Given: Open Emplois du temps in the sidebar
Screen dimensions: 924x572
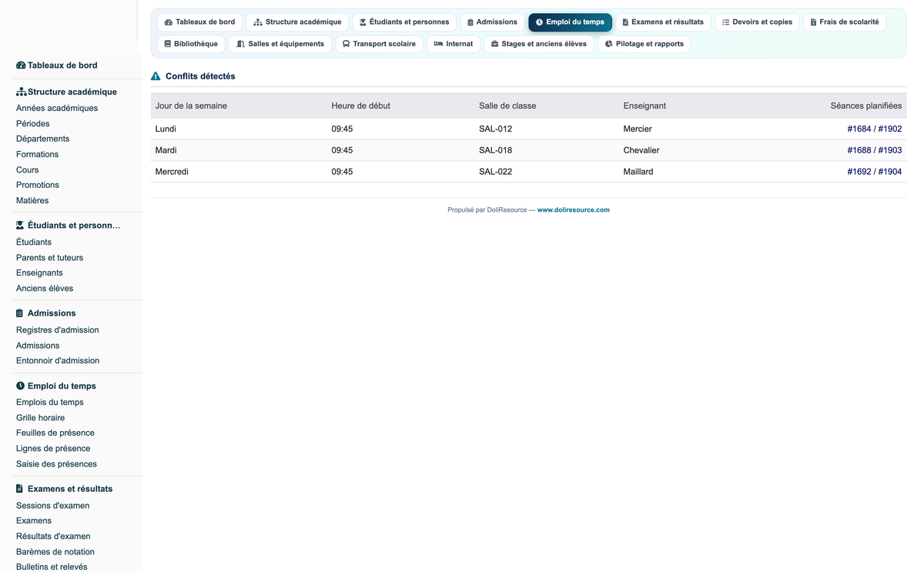Looking at the screenshot, I should (x=50, y=402).
